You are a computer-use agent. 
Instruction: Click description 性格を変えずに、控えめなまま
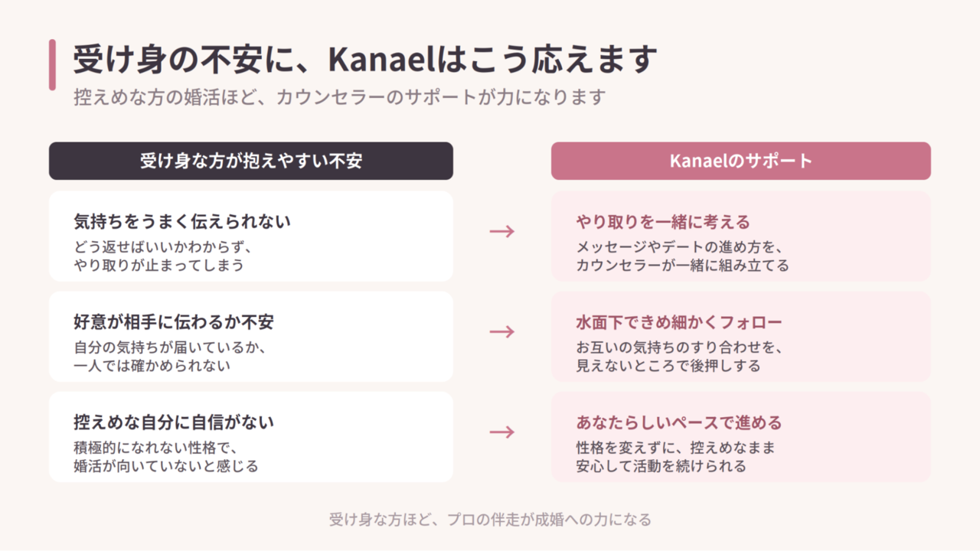(670, 448)
